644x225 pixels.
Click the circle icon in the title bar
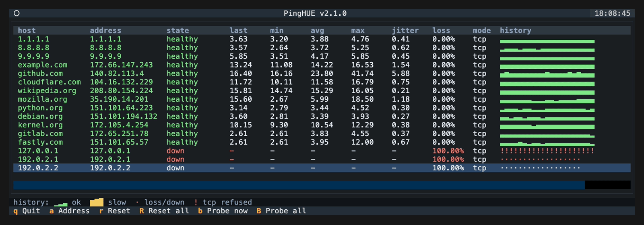coord(17,13)
